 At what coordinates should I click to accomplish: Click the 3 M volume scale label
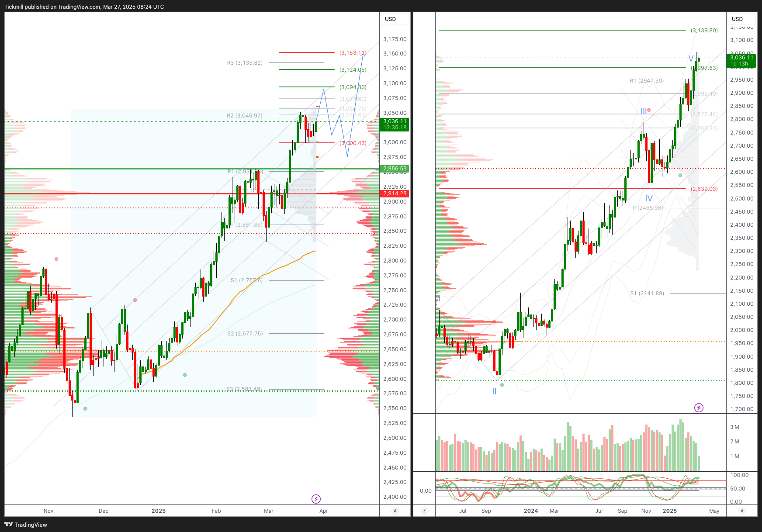735,427
